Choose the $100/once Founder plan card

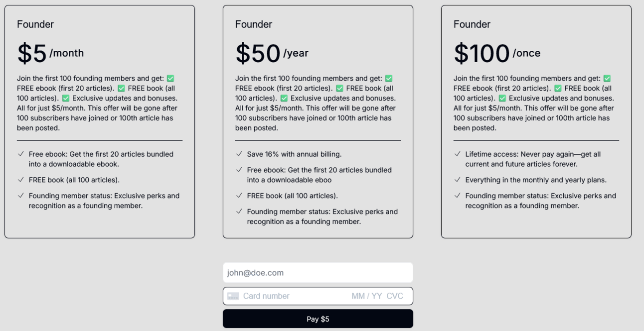tap(536, 121)
